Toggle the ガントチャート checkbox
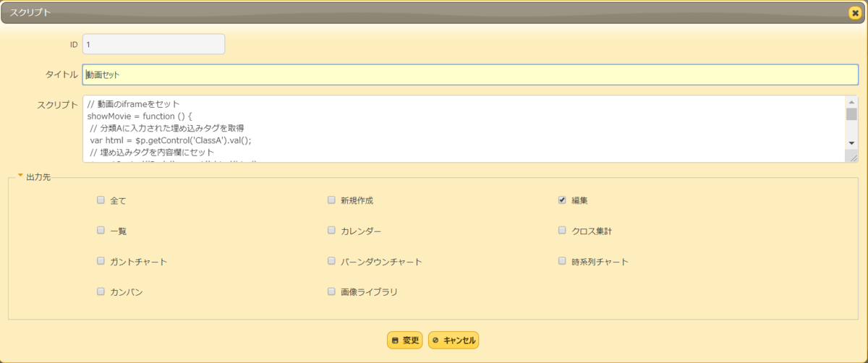 point(101,261)
